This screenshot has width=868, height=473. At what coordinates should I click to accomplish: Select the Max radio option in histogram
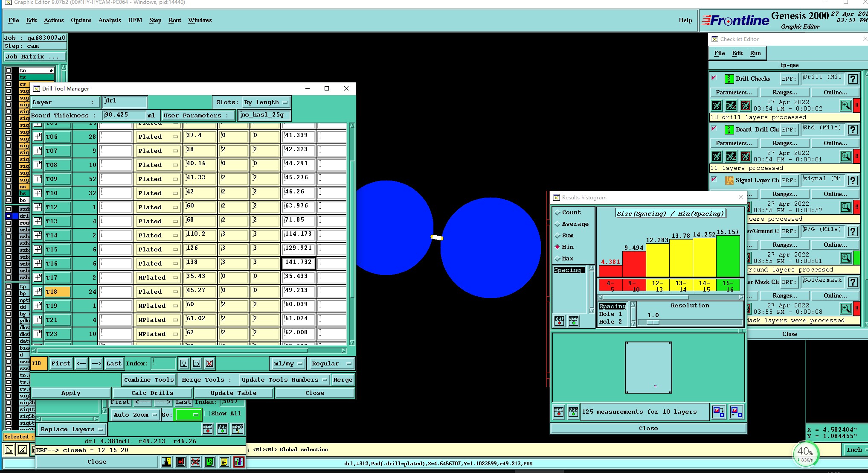[557, 258]
